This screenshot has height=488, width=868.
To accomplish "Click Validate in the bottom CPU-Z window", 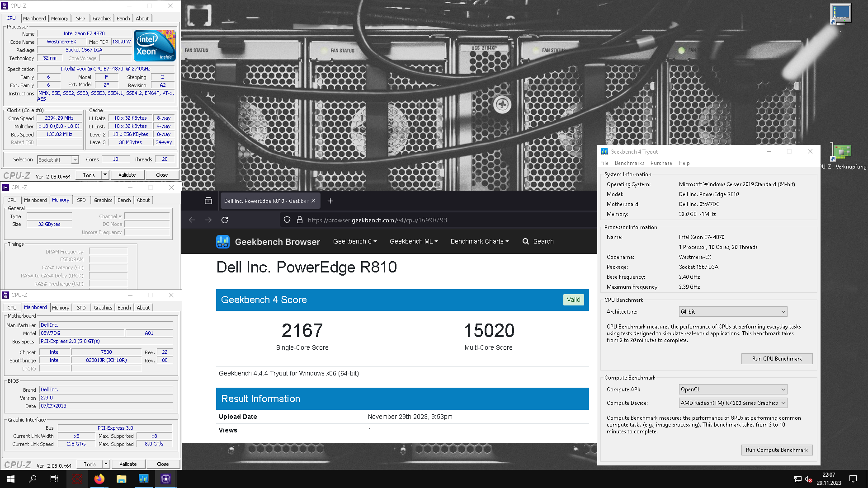I will [128, 464].
